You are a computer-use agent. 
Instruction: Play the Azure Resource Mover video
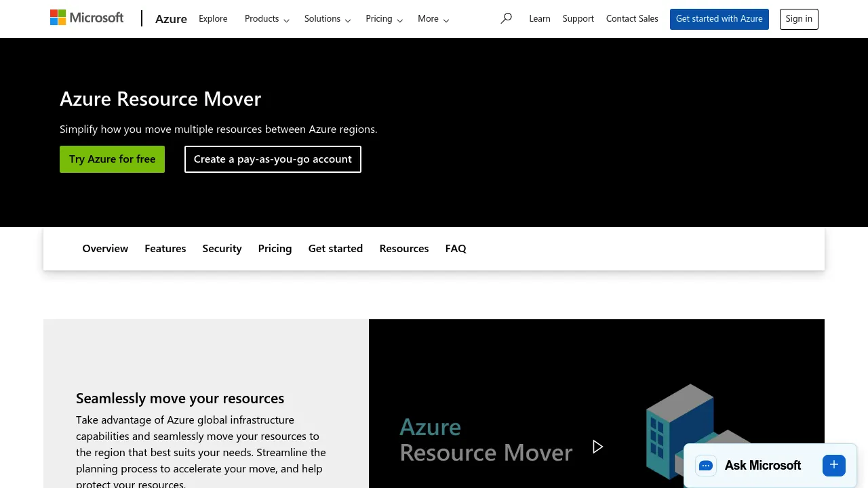[597, 447]
